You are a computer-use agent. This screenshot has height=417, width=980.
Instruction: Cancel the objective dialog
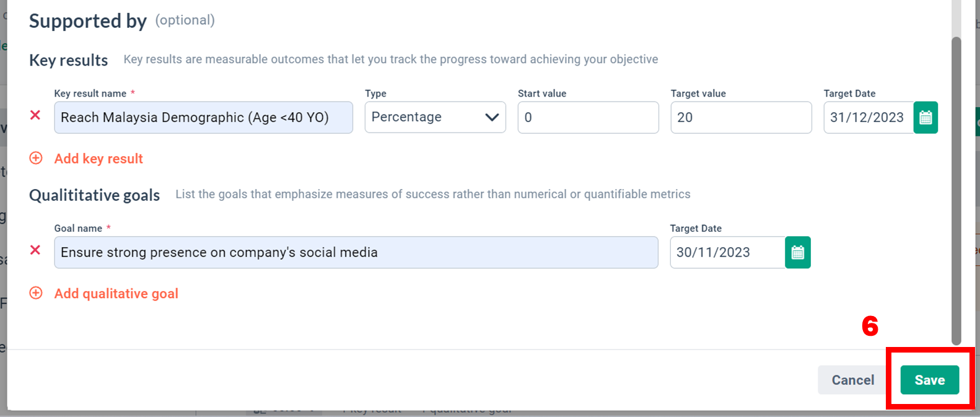852,380
